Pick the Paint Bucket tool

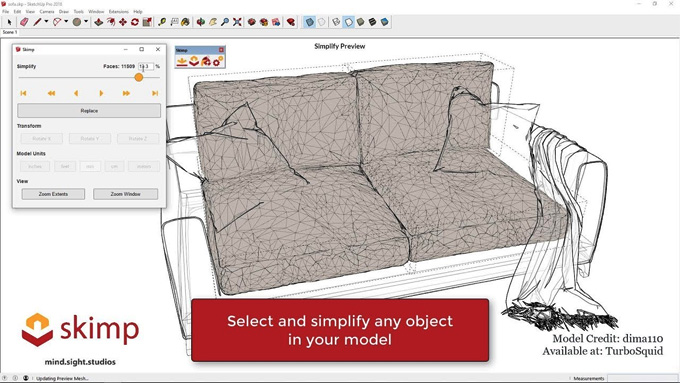coord(186,22)
